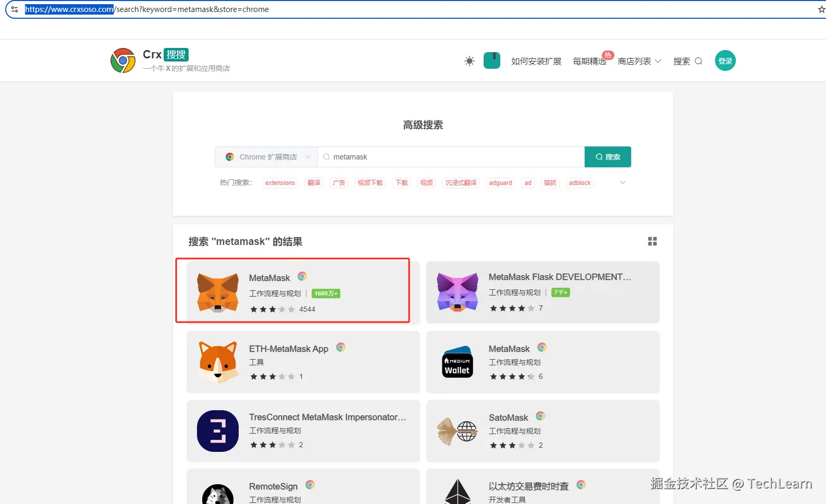
Task: Open the SatoMask result title
Action: [x=509, y=417]
